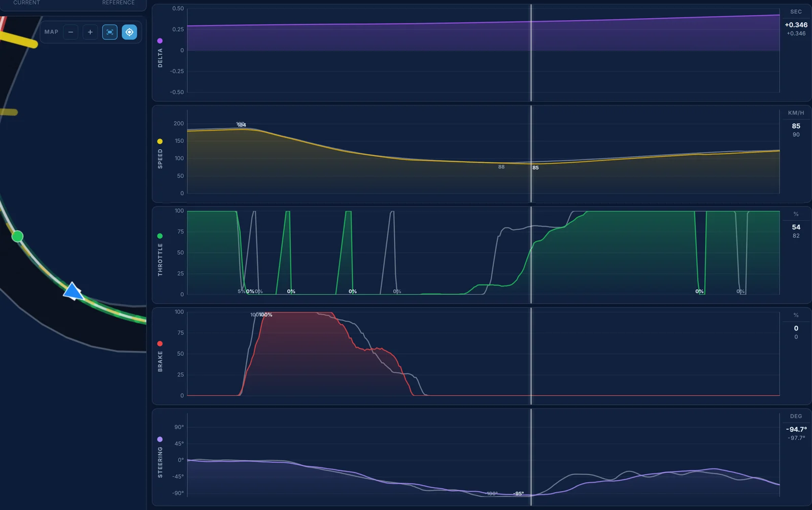The image size is (812, 510).
Task: Click the STEERING axis label
Action: click(x=160, y=462)
